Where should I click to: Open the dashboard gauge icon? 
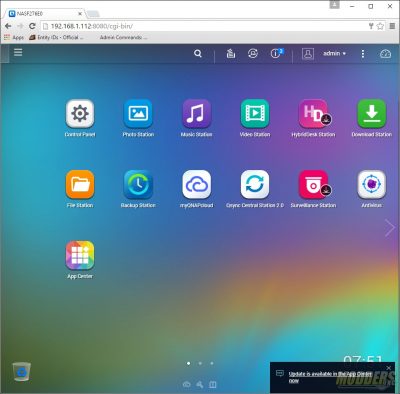[385, 54]
